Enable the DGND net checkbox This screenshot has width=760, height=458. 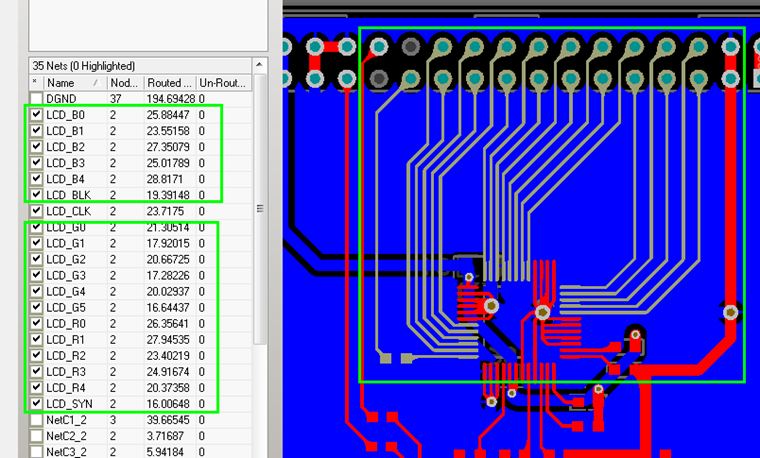[x=37, y=99]
